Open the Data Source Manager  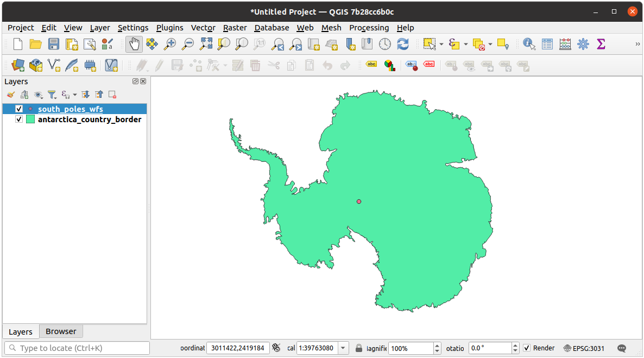click(18, 66)
